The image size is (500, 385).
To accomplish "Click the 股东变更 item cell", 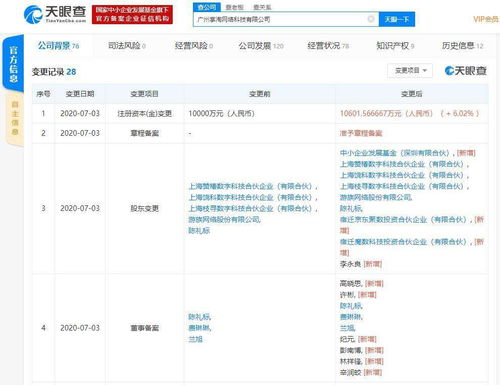I will pos(145,208).
